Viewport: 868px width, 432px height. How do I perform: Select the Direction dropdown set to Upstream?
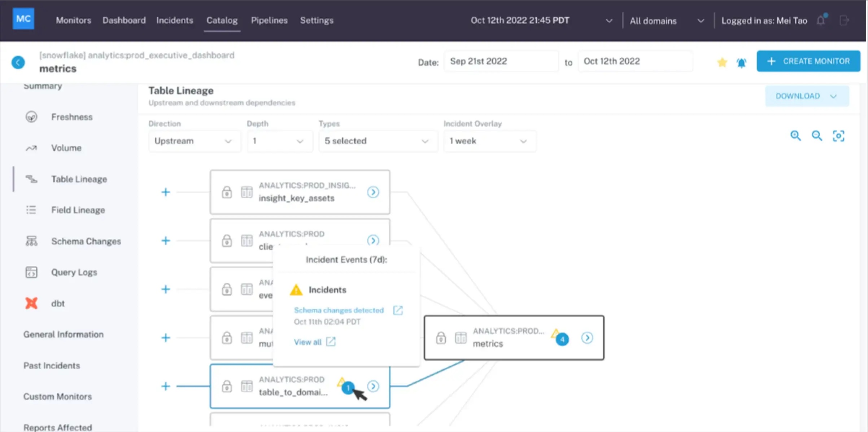point(192,141)
